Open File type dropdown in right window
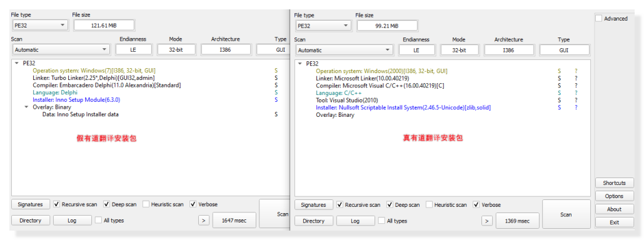The width and height of the screenshot is (644, 240). (x=323, y=26)
